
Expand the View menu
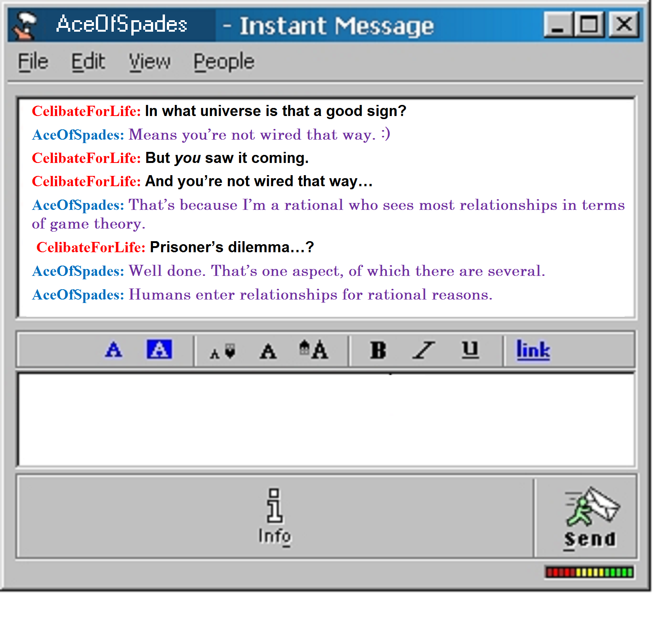(149, 62)
